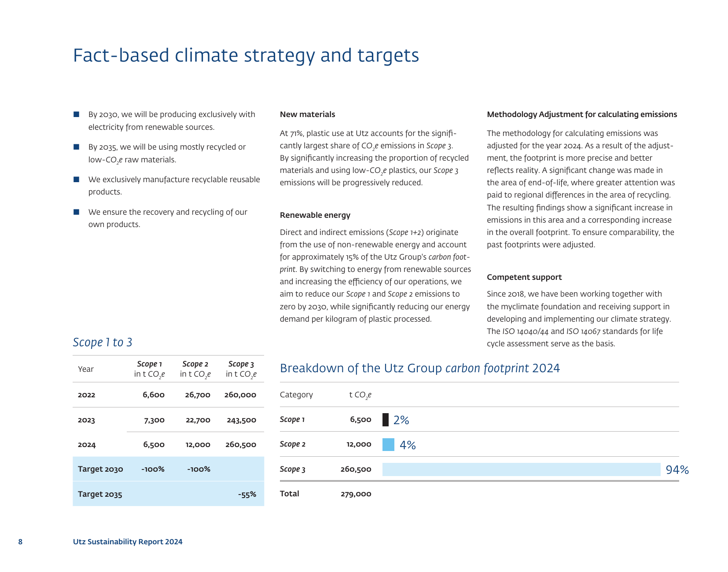728x572 pixels.
Task: Click the black Scope 1 bar
Action: (x=386, y=420)
